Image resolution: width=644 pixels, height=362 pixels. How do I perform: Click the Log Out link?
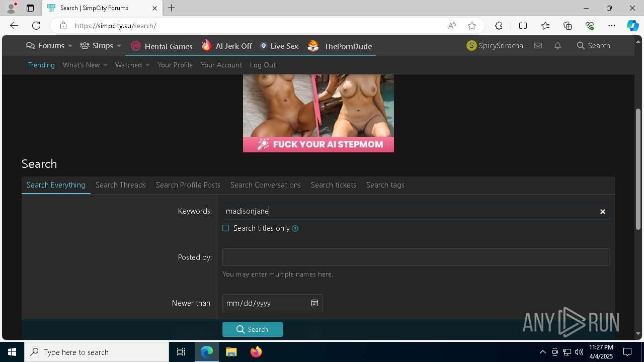coord(263,65)
